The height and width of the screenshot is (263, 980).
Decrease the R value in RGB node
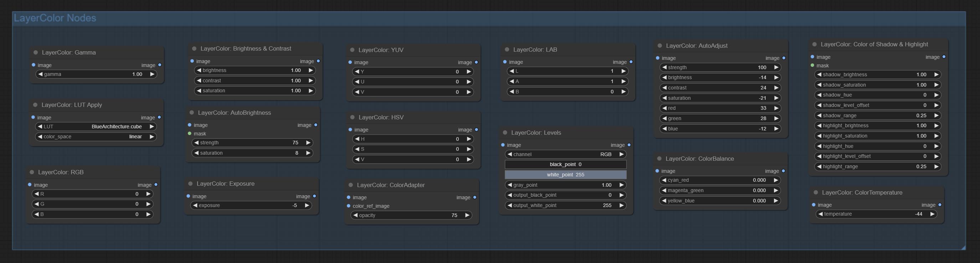pos(36,194)
